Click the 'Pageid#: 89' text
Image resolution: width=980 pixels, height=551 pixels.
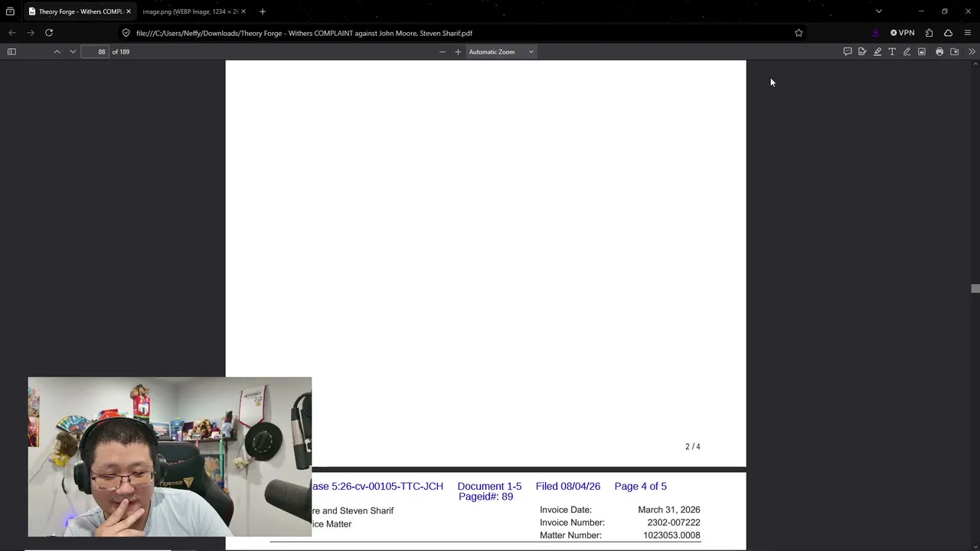pos(485,497)
